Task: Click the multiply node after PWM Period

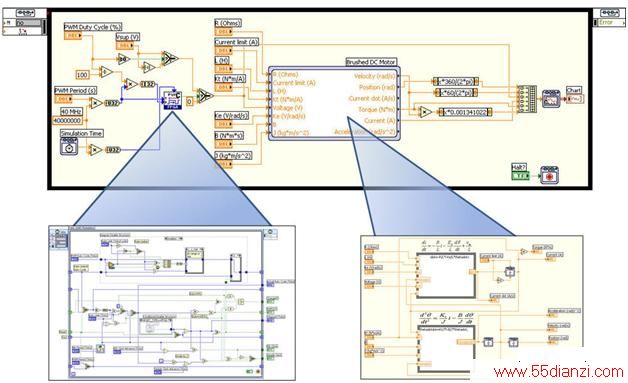Action: 96,103
